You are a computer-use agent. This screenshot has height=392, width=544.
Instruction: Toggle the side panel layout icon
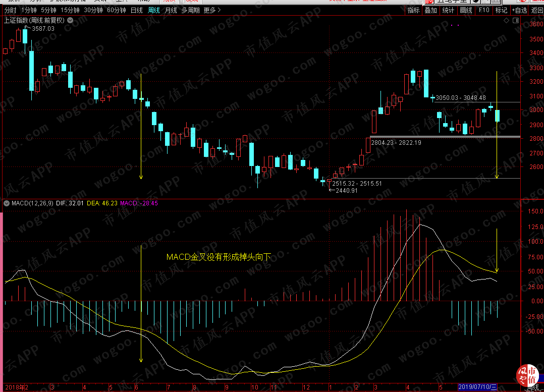click(x=516, y=21)
